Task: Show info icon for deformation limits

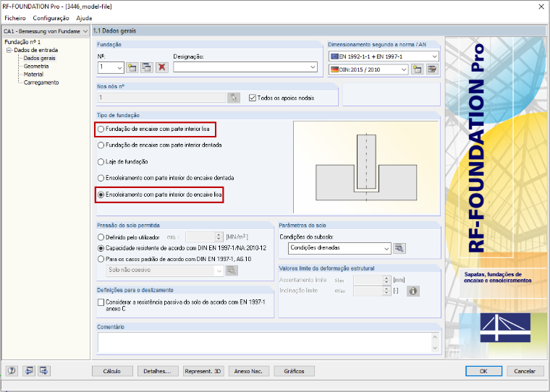Action: (x=412, y=291)
